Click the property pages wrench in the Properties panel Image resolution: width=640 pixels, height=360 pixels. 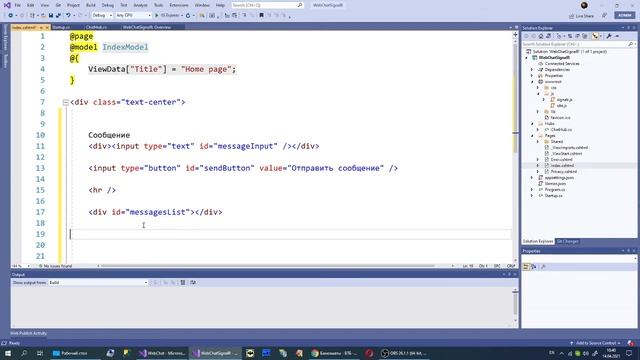pyautogui.click(x=543, y=267)
